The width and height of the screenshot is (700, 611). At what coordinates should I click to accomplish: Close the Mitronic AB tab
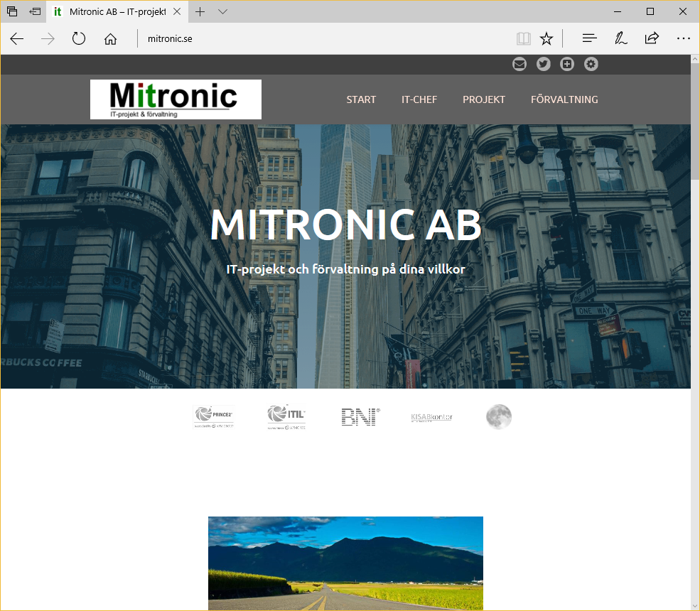point(177,11)
